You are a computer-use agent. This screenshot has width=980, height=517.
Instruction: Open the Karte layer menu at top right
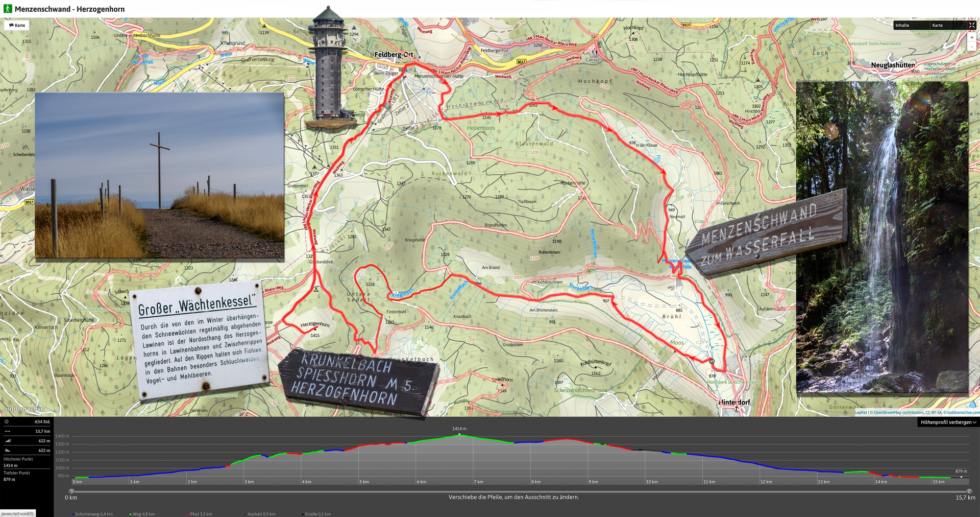pos(947,25)
